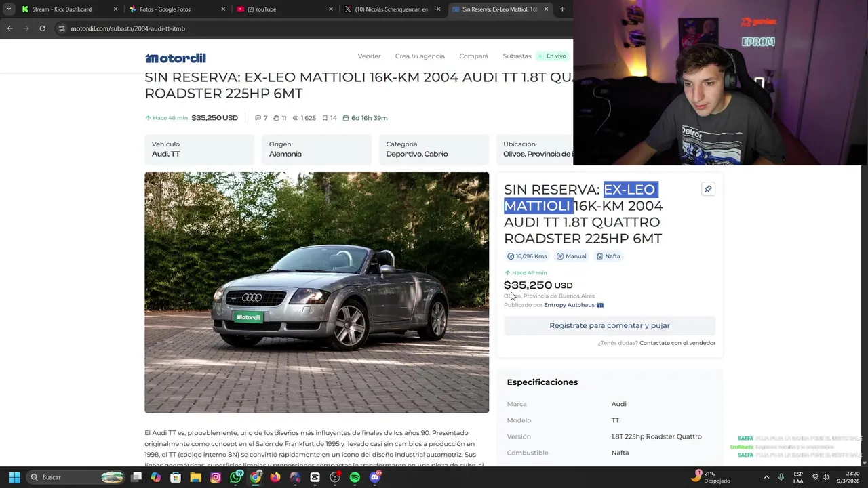Click Registrate para comentar y pujar
Viewport: 868px width, 488px height.
(x=610, y=325)
